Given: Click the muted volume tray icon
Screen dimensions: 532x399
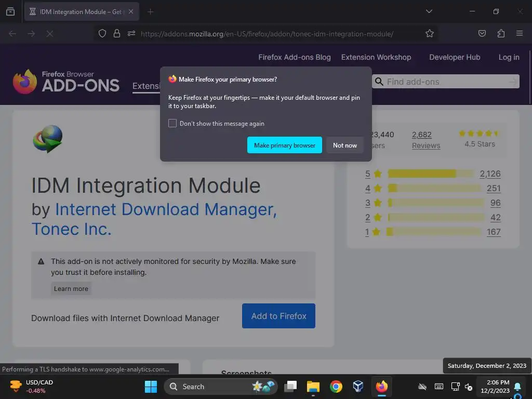Looking at the screenshot, I should [469, 387].
